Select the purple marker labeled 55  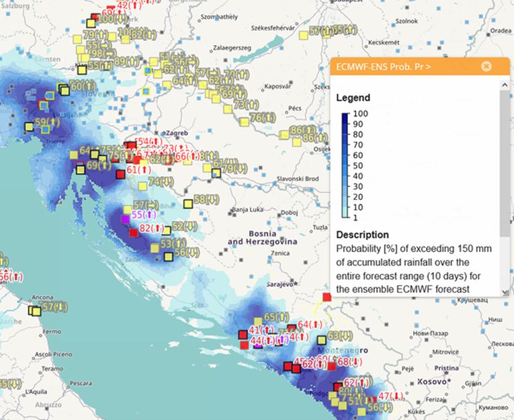coord(124,218)
